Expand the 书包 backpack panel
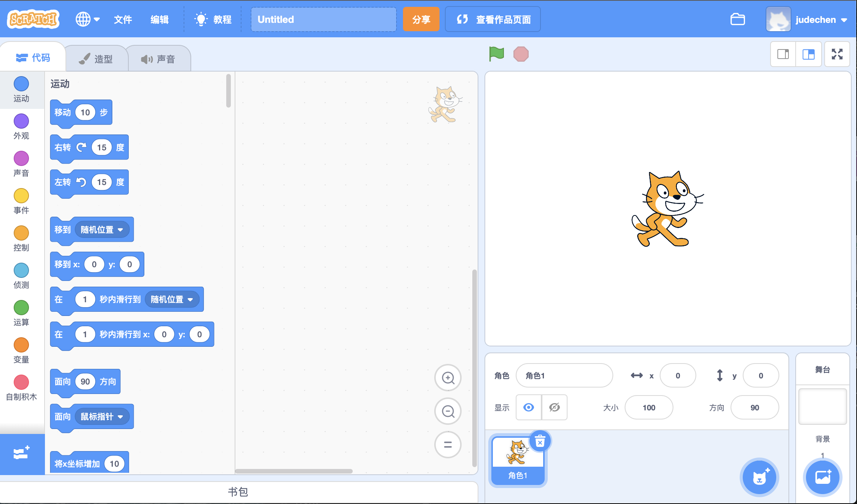Image resolution: width=857 pixels, height=504 pixels. (x=238, y=492)
